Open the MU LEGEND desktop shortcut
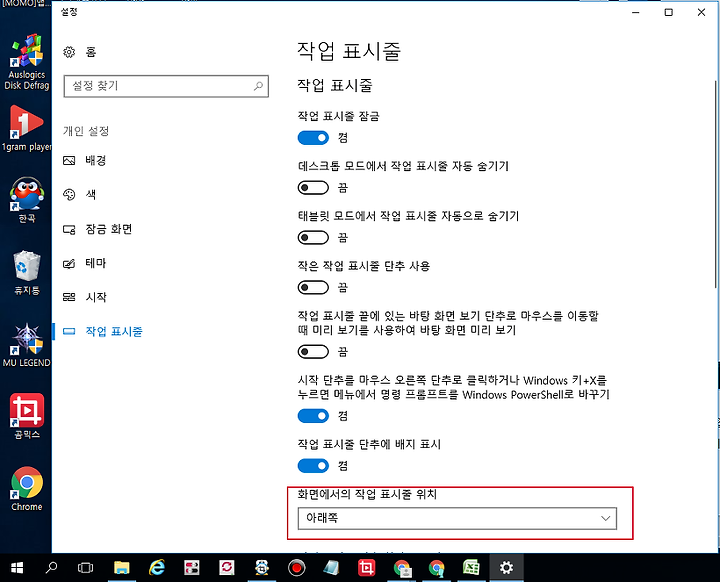This screenshot has width=720, height=582. 27,345
